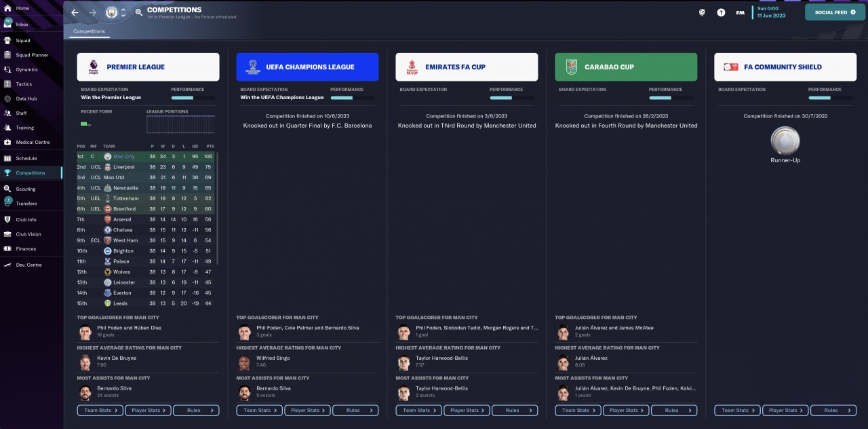Click the Carabao Cup performance bar
The height and width of the screenshot is (429, 868).
tap(671, 98)
